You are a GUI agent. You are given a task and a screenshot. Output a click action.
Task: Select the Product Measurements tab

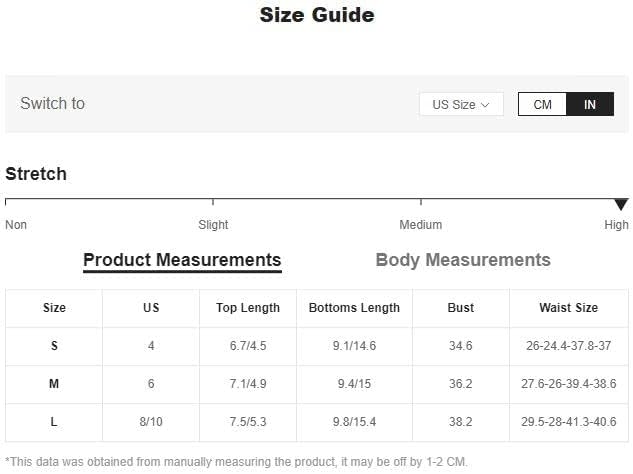click(182, 260)
